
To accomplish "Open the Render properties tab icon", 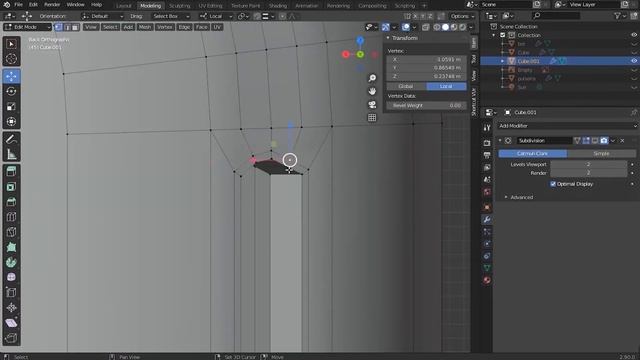I will point(487,143).
